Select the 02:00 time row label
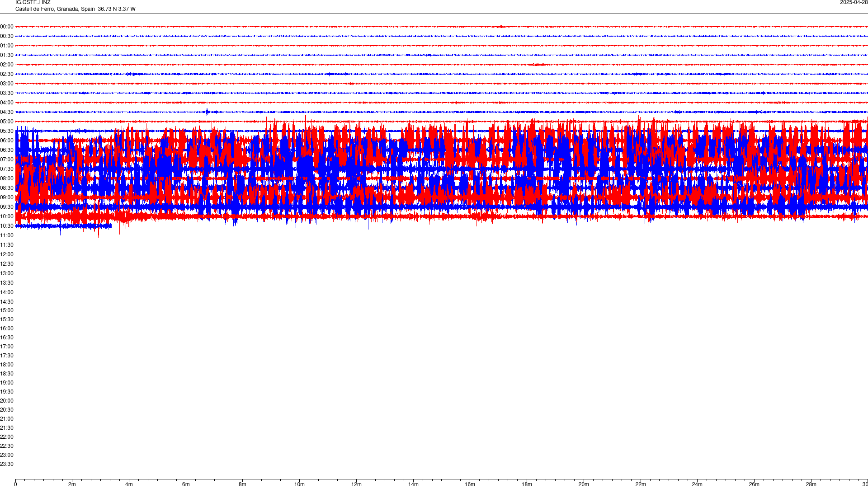 [7, 65]
